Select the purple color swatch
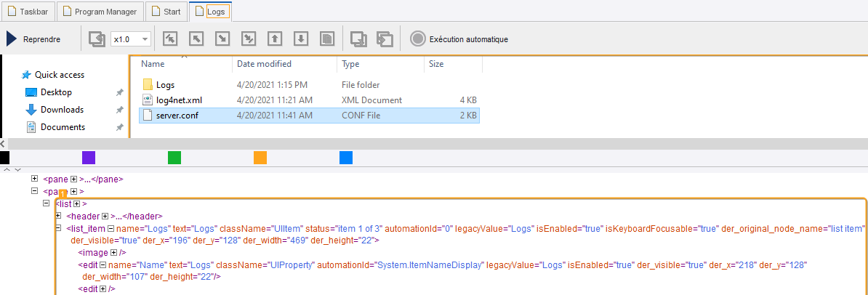 click(89, 158)
